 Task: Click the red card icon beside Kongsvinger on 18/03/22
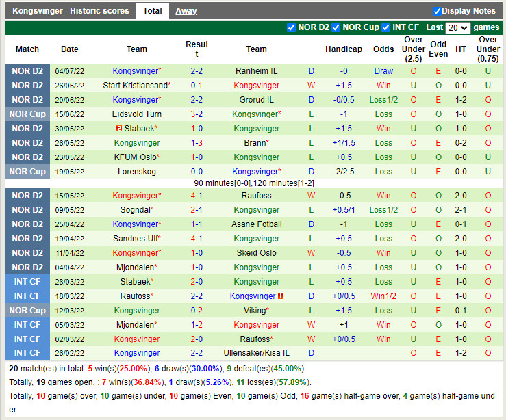tap(281, 296)
